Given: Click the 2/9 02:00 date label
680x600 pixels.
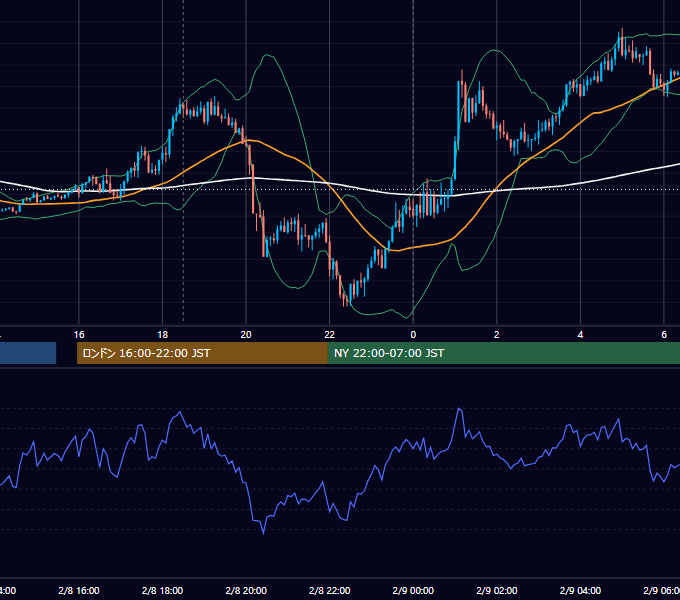Looking at the screenshot, I should [497, 590].
